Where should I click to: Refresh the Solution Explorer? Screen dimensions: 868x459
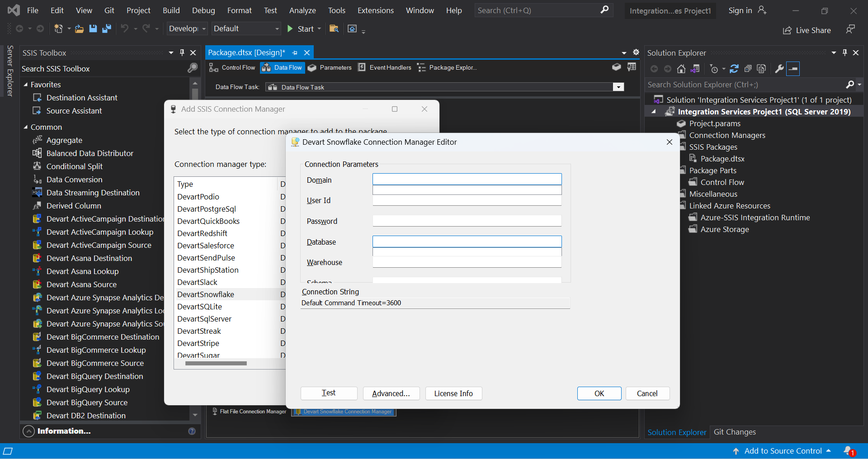pos(734,68)
